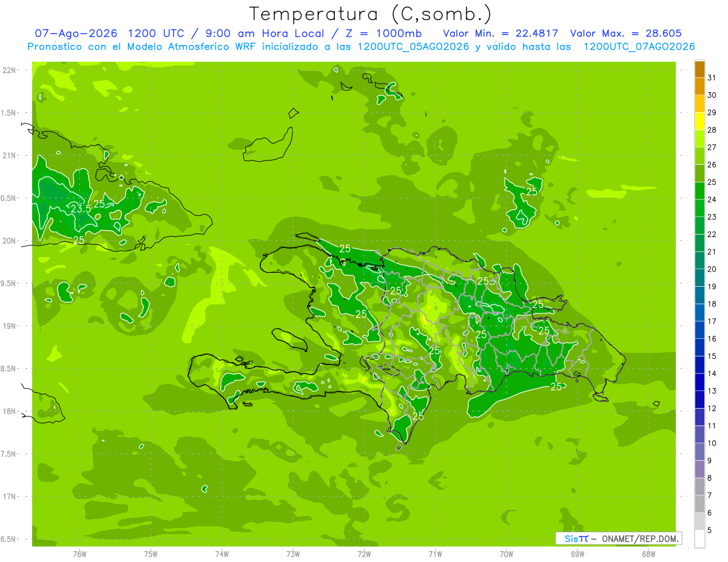
Task: Pick the white swatch below the 5 label
Action: (699, 539)
